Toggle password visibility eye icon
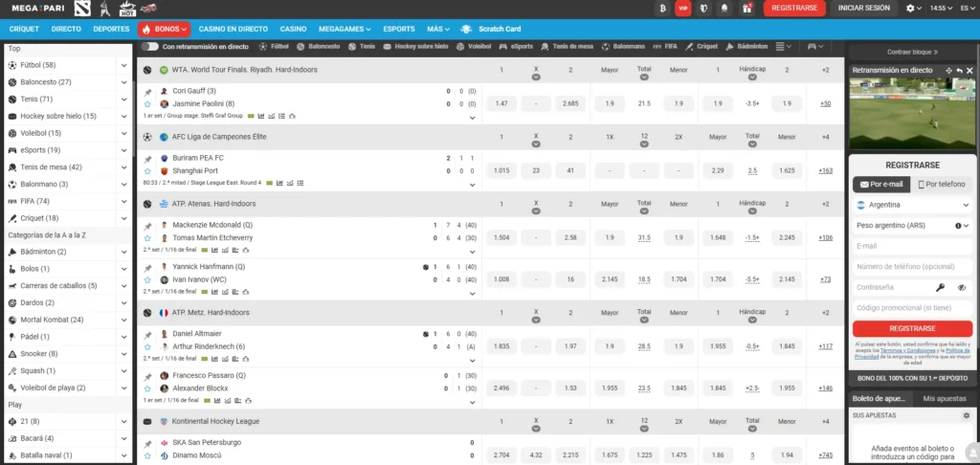 [961, 287]
